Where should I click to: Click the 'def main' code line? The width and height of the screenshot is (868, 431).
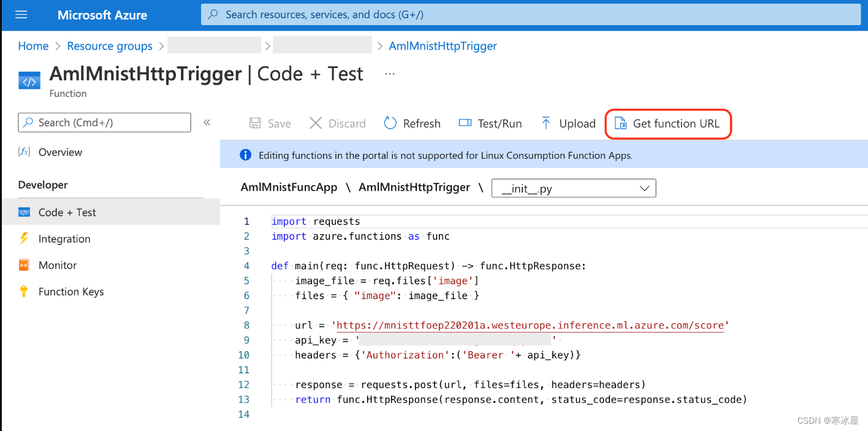[x=429, y=266]
